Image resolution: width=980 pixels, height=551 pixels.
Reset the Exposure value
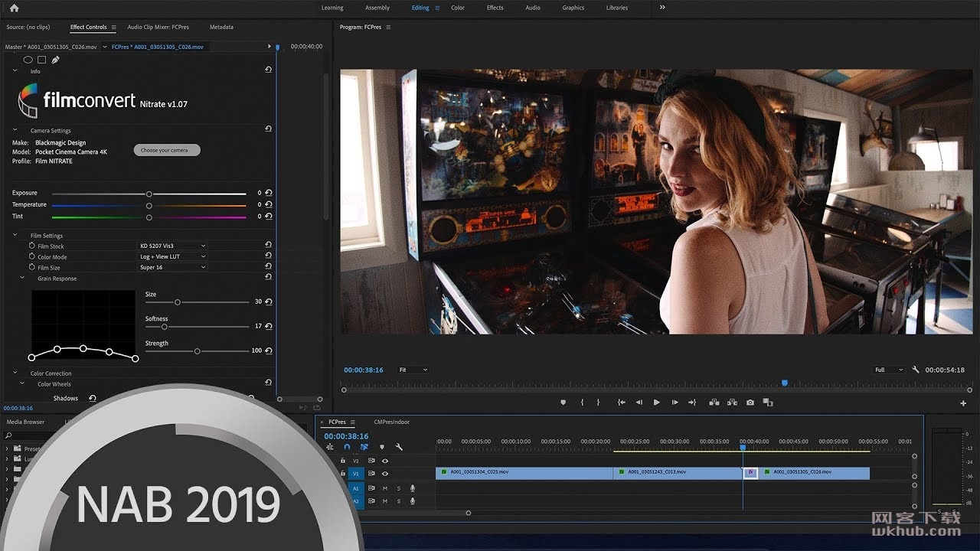click(269, 193)
